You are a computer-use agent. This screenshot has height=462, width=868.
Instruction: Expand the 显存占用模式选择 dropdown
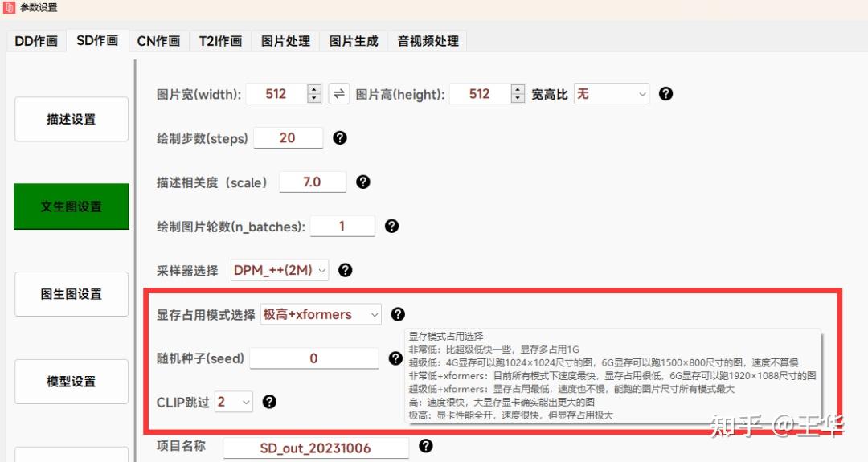(321, 314)
